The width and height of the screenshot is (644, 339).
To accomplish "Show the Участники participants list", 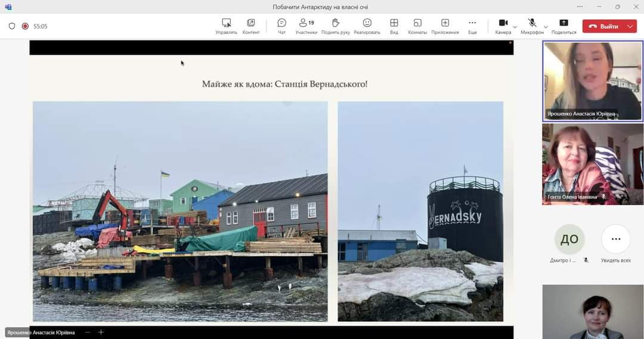I will 306,26.
